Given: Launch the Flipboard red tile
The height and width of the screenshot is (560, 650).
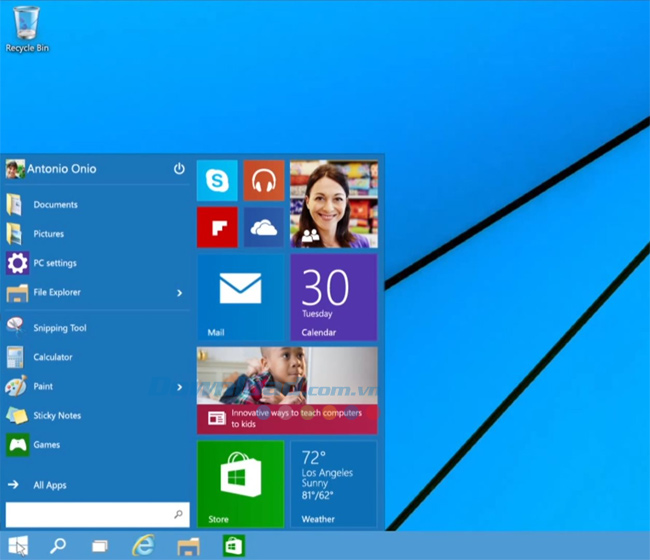Looking at the screenshot, I should coord(217,227).
